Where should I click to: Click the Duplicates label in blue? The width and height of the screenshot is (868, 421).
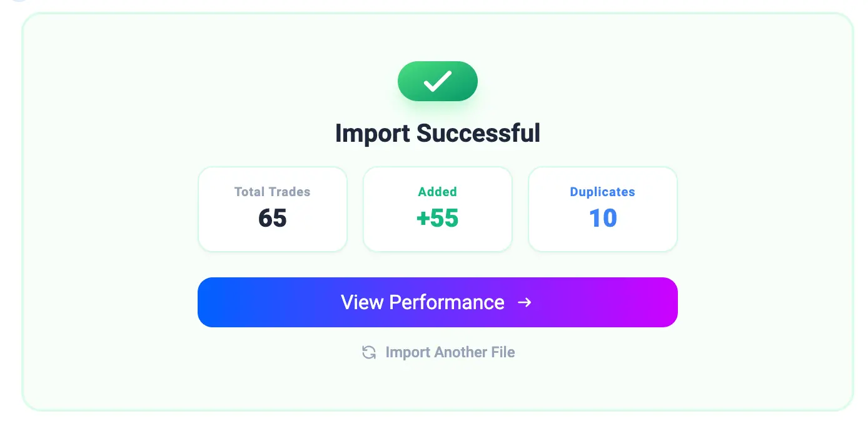point(602,192)
